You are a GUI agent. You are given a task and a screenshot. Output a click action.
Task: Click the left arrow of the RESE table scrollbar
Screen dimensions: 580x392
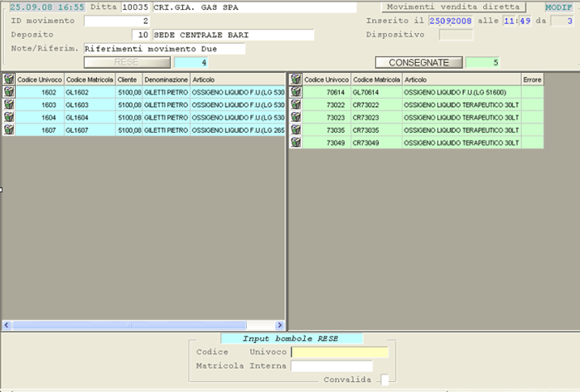(7, 325)
